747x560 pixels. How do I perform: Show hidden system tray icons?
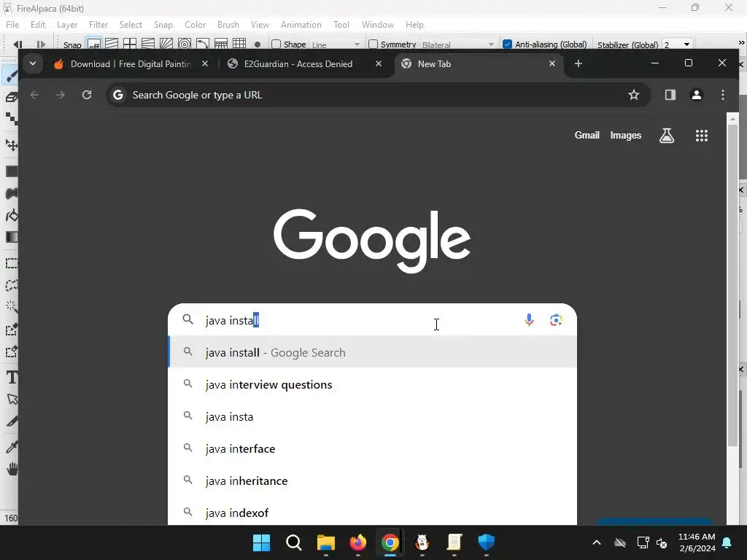click(x=597, y=542)
